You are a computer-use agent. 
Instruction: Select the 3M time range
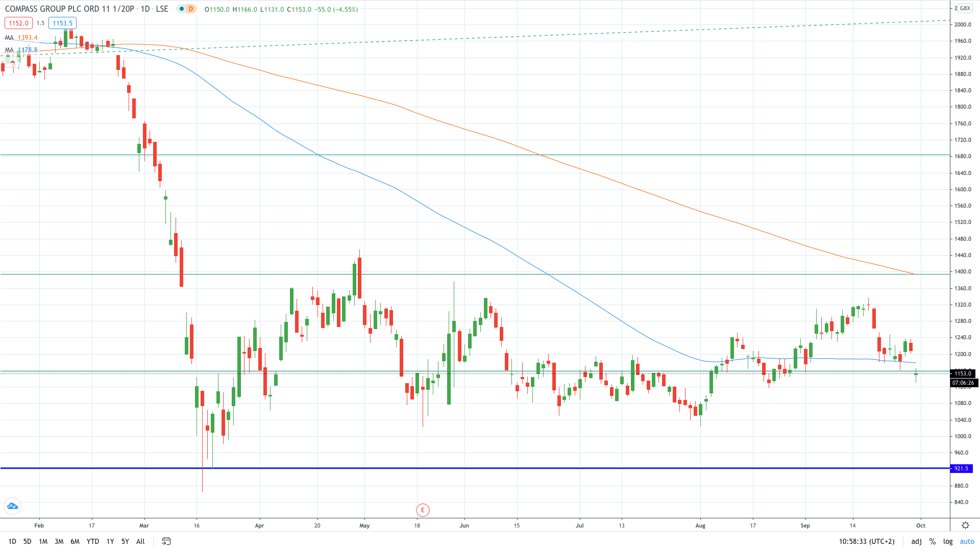tap(59, 541)
